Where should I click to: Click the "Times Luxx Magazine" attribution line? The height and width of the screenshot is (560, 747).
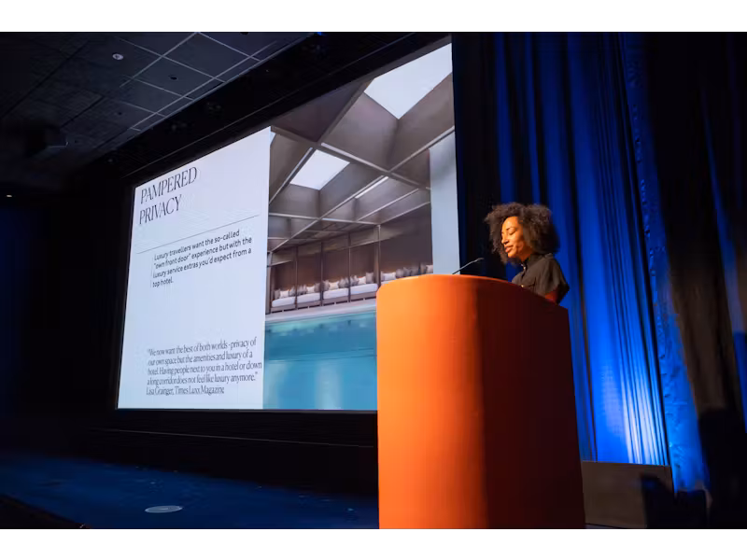(x=185, y=389)
